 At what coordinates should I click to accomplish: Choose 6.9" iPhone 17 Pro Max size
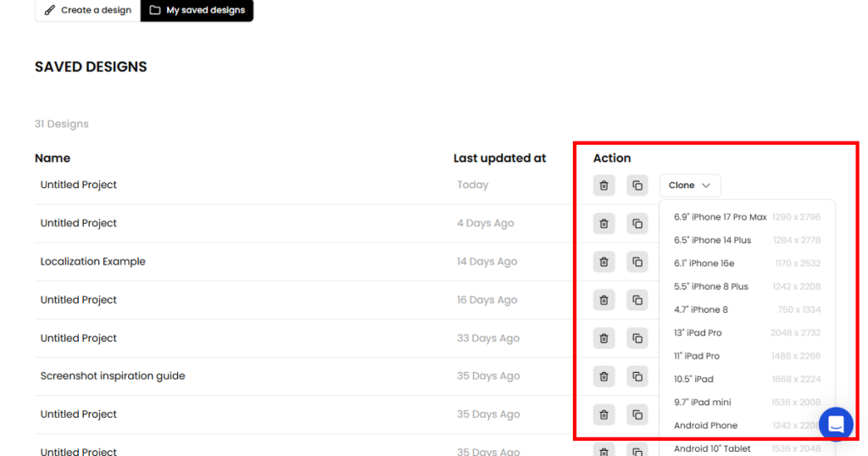click(747, 217)
